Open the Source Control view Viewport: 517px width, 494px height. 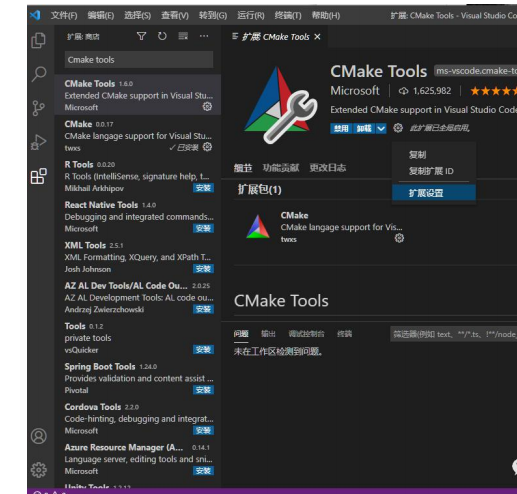[x=39, y=108]
